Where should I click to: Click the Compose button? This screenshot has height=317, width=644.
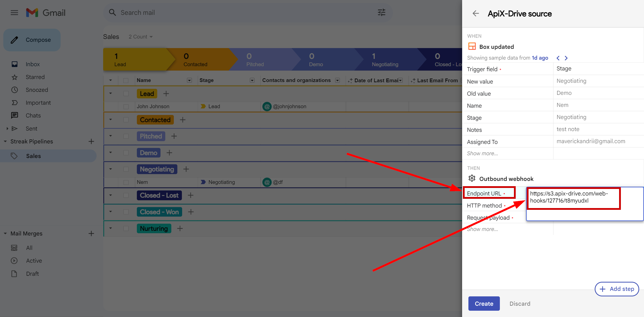[32, 40]
